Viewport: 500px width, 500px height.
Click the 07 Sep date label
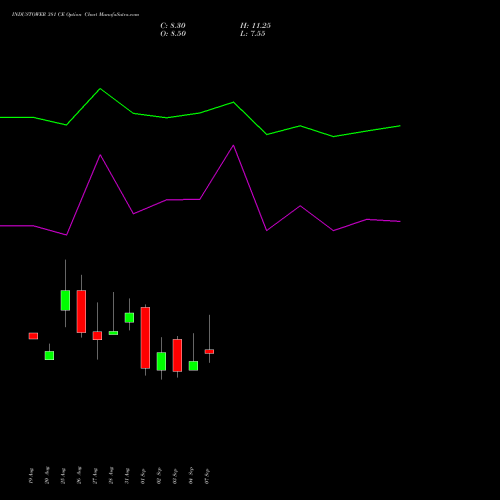(207, 476)
